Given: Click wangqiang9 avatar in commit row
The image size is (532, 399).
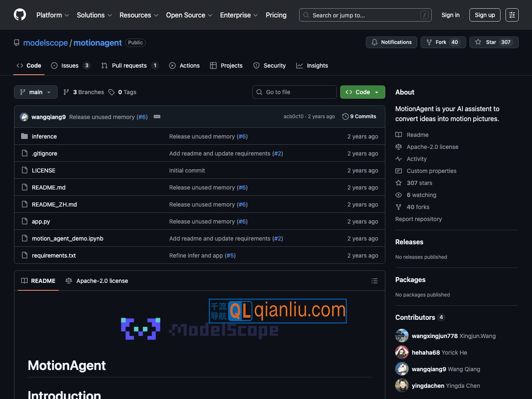Looking at the screenshot, I should 24,117.
